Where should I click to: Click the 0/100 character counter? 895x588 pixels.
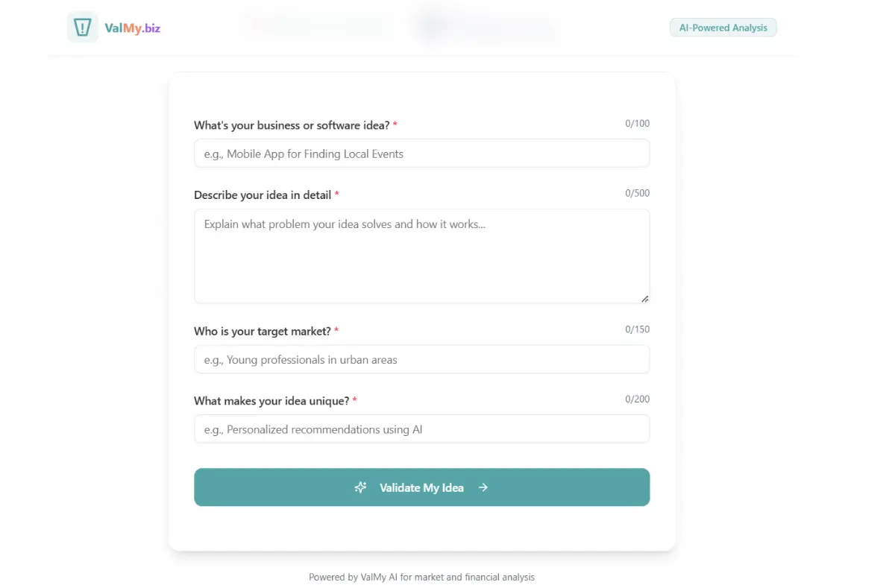coord(637,124)
